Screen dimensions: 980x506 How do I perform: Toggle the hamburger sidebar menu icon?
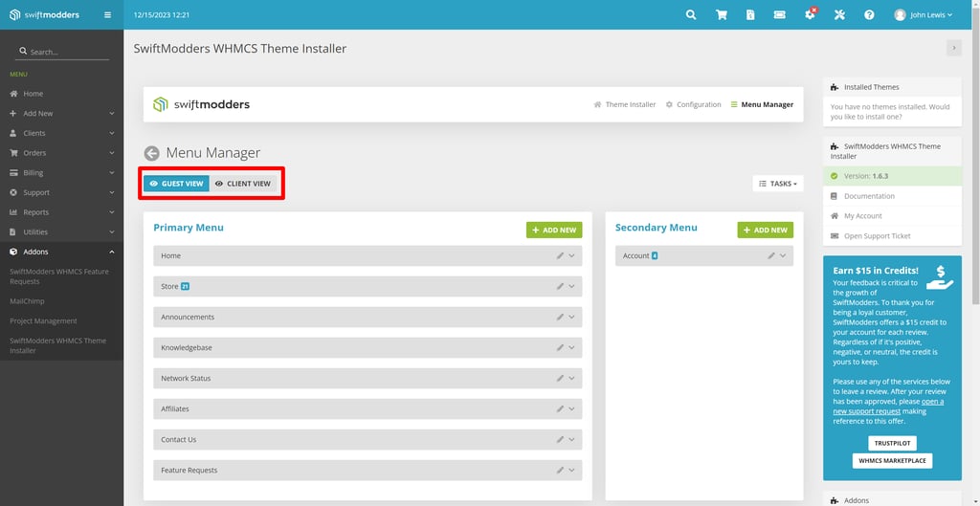click(107, 15)
